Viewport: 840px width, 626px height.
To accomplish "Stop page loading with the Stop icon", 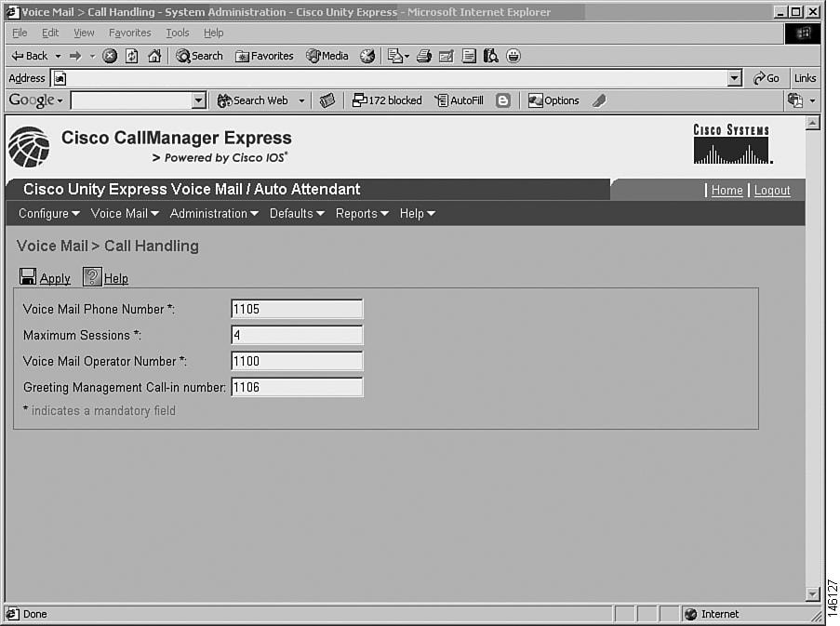I will [x=110, y=56].
